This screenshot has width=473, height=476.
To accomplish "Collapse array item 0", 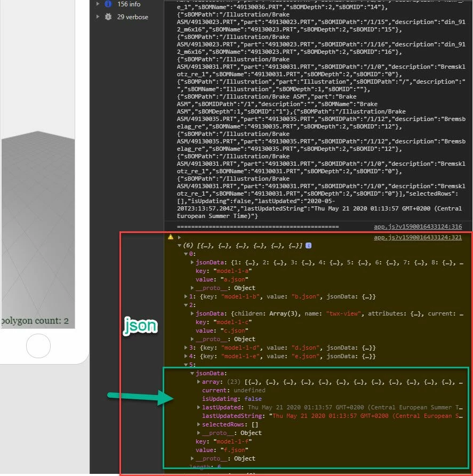I will click(x=186, y=254).
